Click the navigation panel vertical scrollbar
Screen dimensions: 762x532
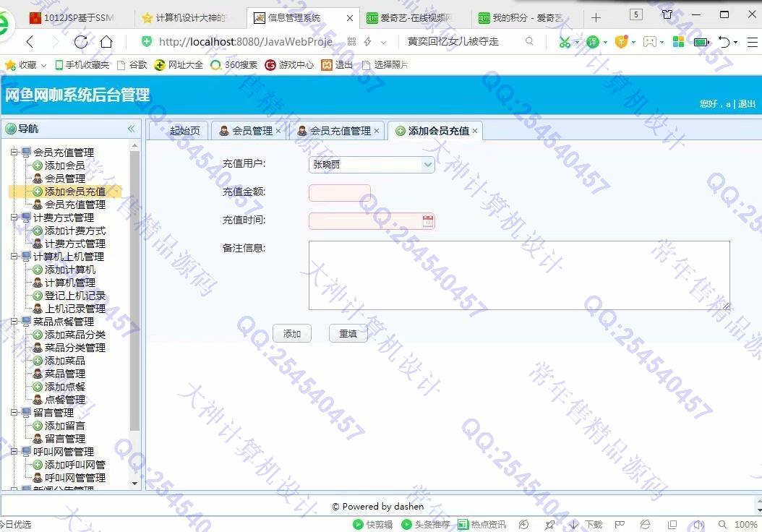click(135, 291)
